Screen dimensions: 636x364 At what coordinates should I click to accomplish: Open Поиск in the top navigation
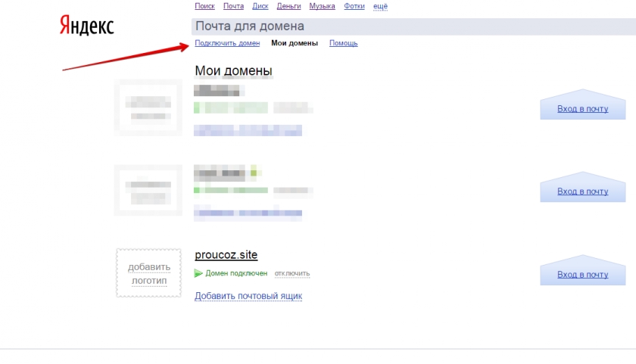[204, 6]
